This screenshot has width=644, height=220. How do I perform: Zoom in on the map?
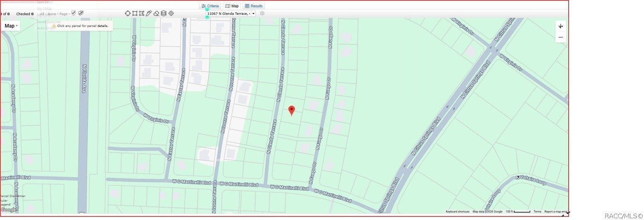[561, 26]
